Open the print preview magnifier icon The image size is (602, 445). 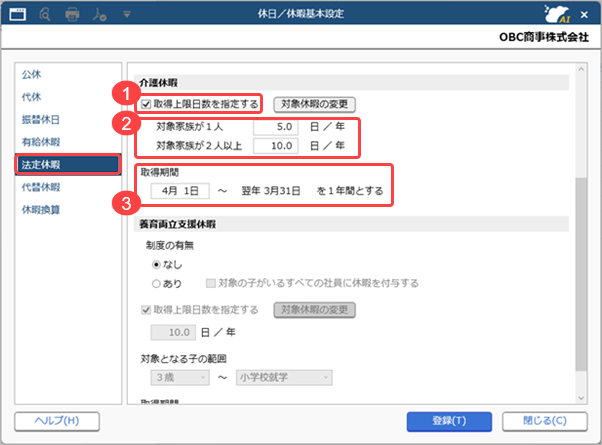pyautogui.click(x=45, y=15)
